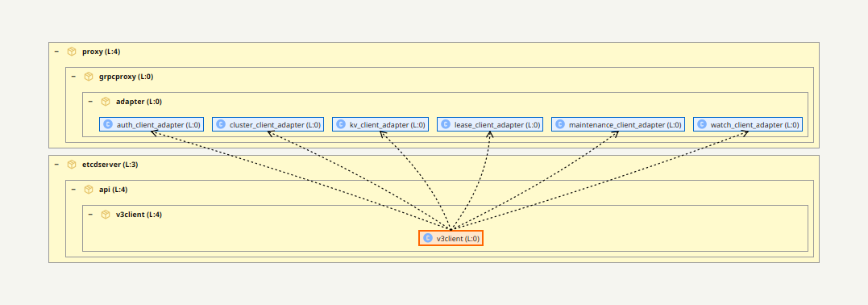Viewport: 868px width, 305px height.
Task: Select the auth_client_adapter (L:0) node label
Action: coord(158,125)
